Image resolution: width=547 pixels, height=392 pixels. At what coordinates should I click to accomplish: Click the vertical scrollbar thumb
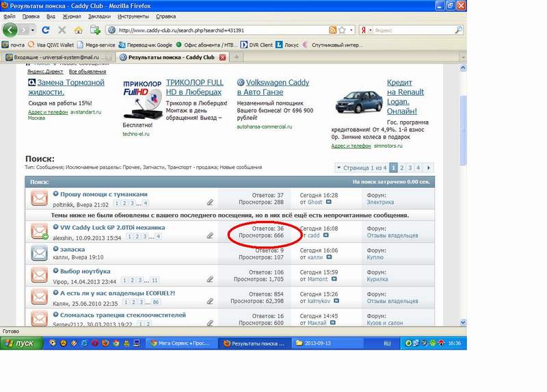(x=463, y=131)
